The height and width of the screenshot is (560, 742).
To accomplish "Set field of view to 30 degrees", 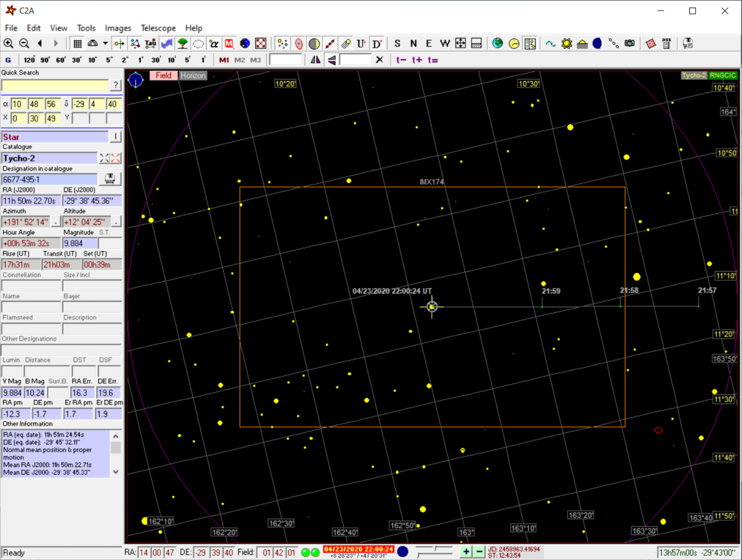I will tap(76, 60).
